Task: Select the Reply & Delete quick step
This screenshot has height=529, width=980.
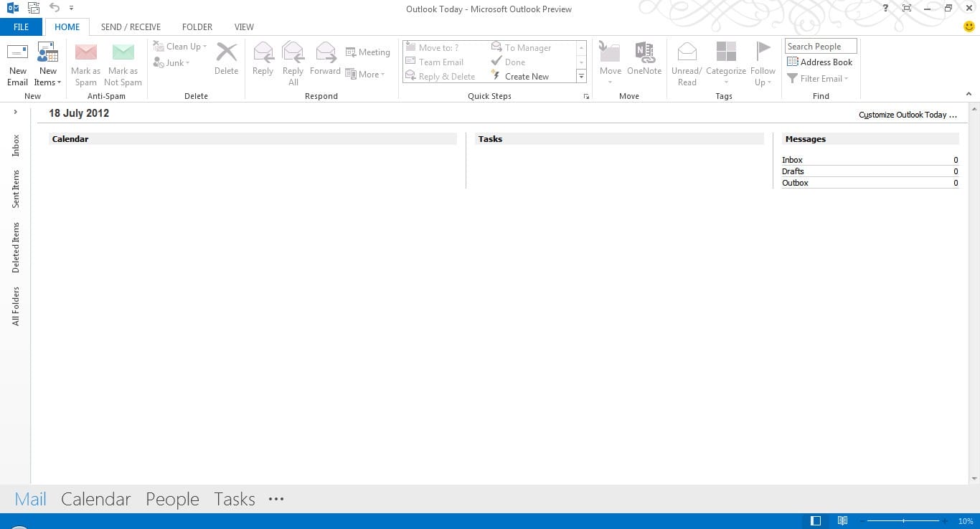Action: tap(440, 76)
